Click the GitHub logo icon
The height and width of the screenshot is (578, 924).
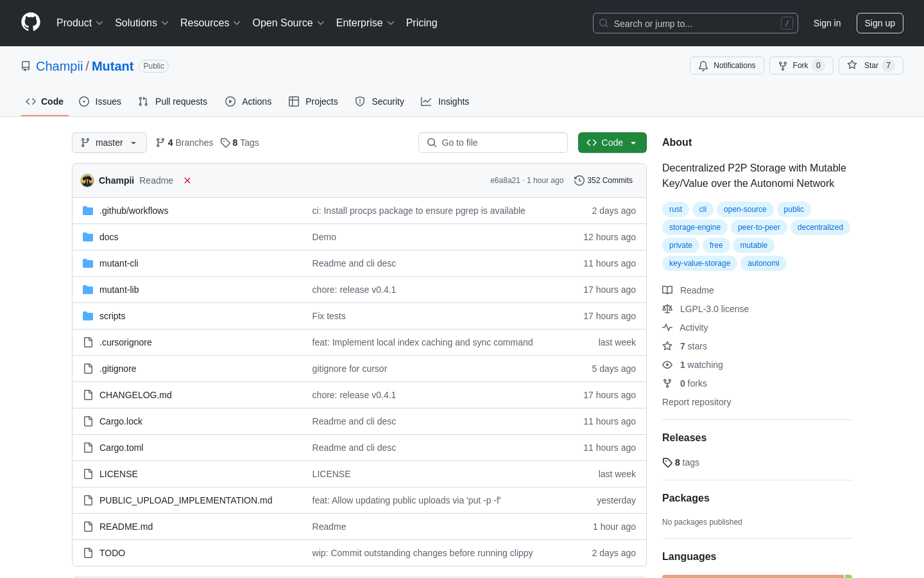31,22
